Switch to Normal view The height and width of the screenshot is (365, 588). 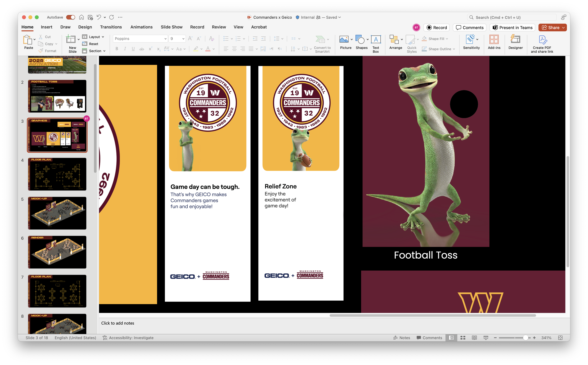tap(451, 338)
